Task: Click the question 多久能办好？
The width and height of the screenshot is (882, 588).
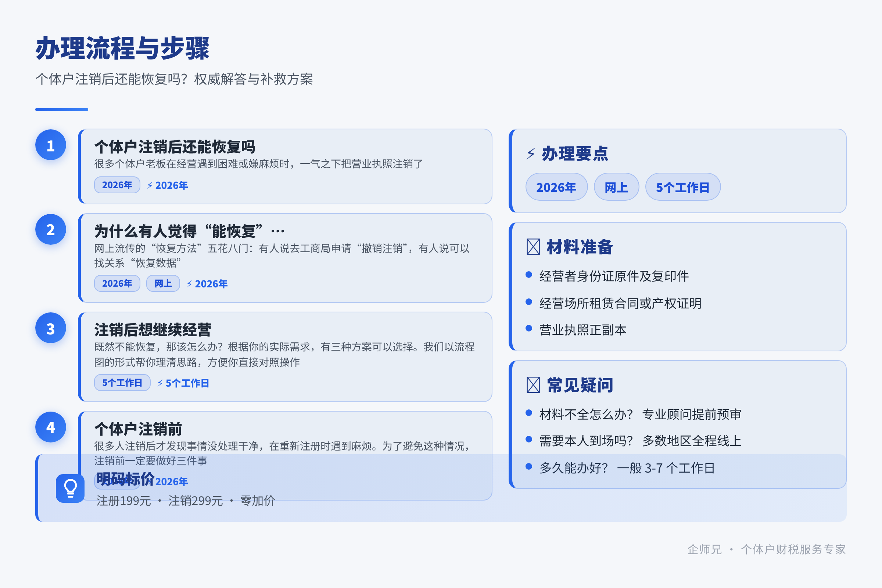Action: click(574, 467)
